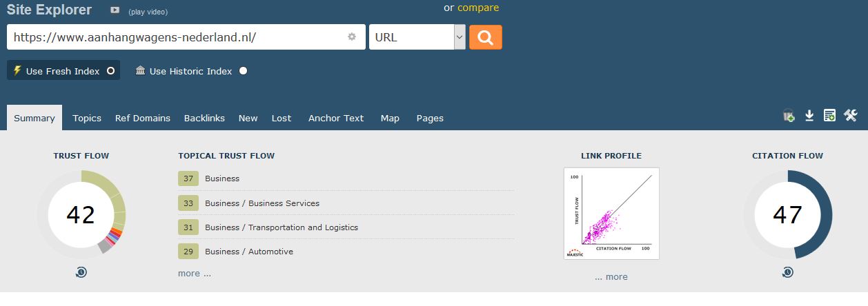Open the Link Profile scatter chart thumbnail
Image resolution: width=868 pixels, height=306 pixels.
point(611,214)
